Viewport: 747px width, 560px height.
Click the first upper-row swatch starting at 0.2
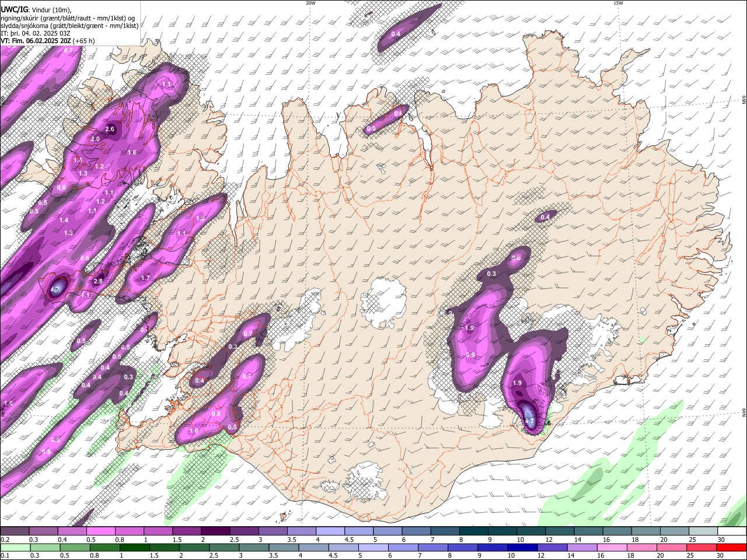pyautogui.click(x=15, y=531)
